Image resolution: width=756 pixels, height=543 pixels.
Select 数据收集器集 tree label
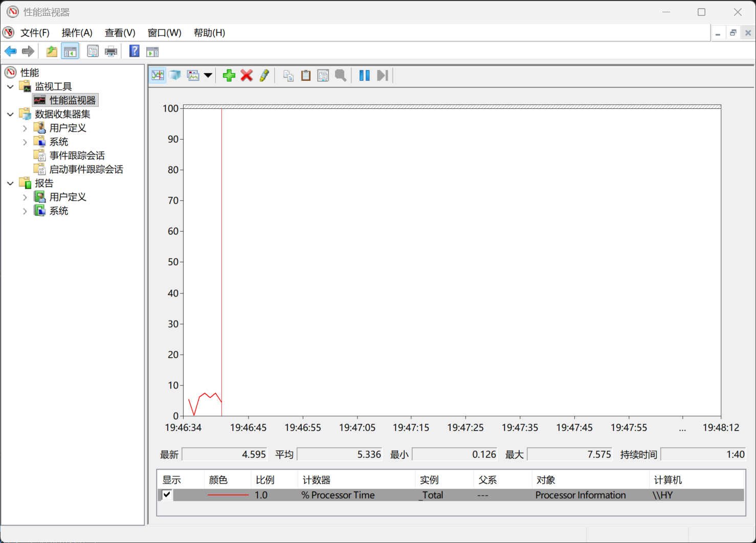(x=62, y=114)
